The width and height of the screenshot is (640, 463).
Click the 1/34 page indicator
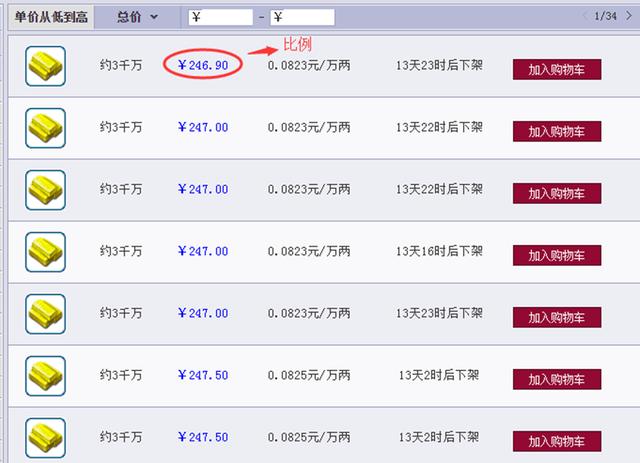point(607,16)
